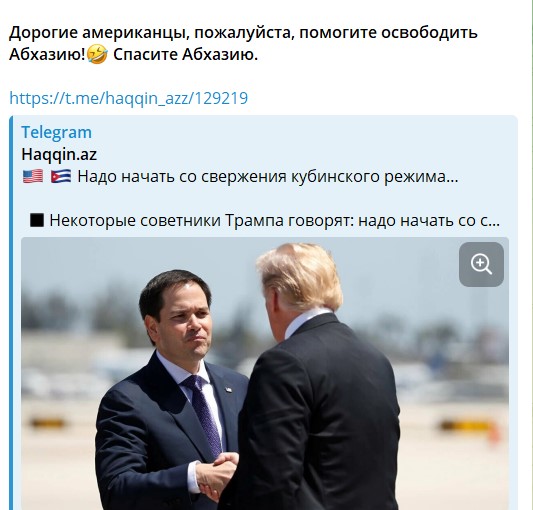Open the t.me/haqqin_azz/129219 link
The height and width of the screenshot is (510, 533).
pyautogui.click(x=128, y=98)
